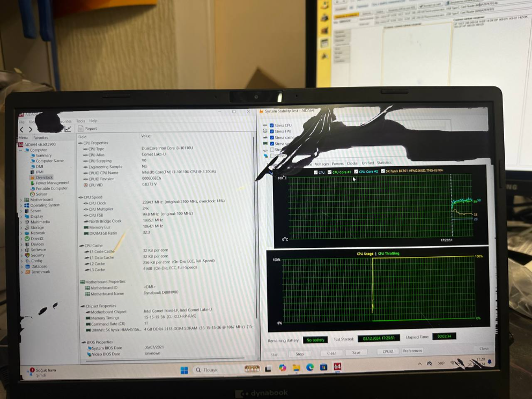
Task: Open Copilot from the taskbar
Action: tap(282, 368)
